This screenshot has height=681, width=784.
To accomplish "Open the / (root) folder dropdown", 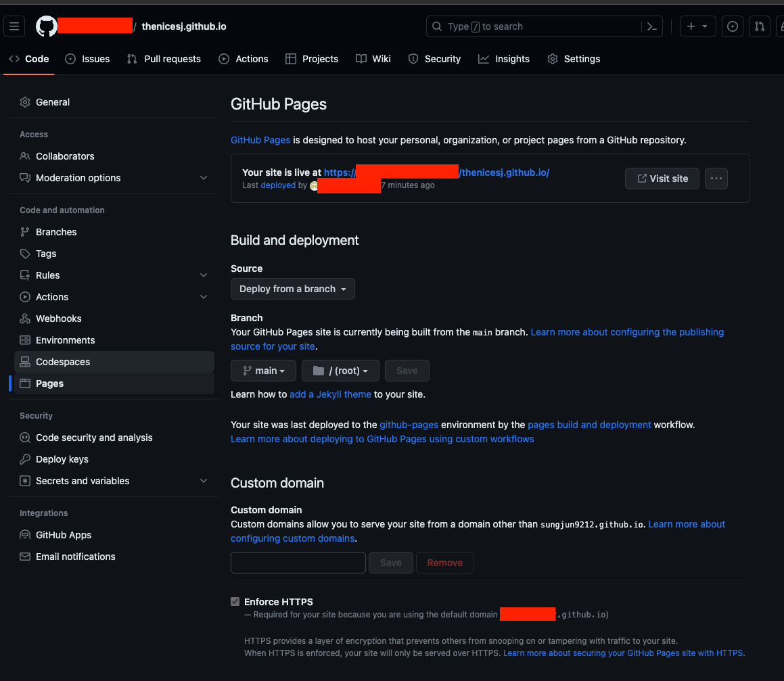I will [340, 370].
